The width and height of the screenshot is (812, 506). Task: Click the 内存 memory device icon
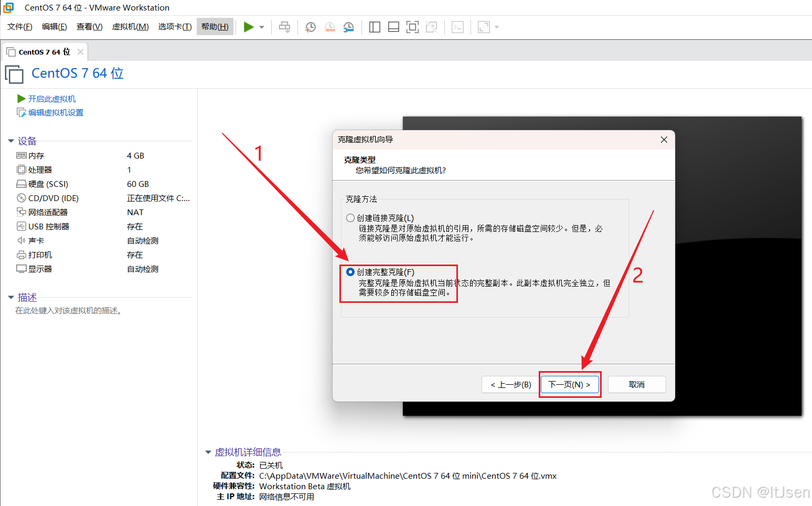pos(22,155)
